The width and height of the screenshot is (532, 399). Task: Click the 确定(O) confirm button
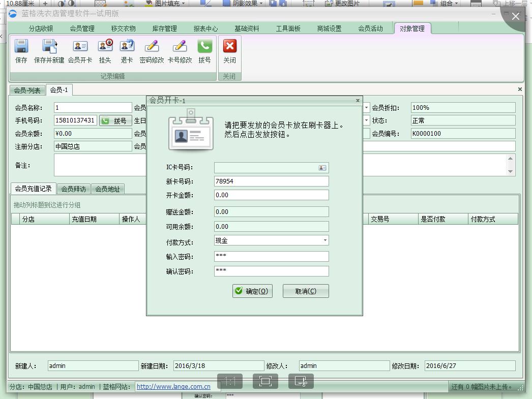coord(252,291)
